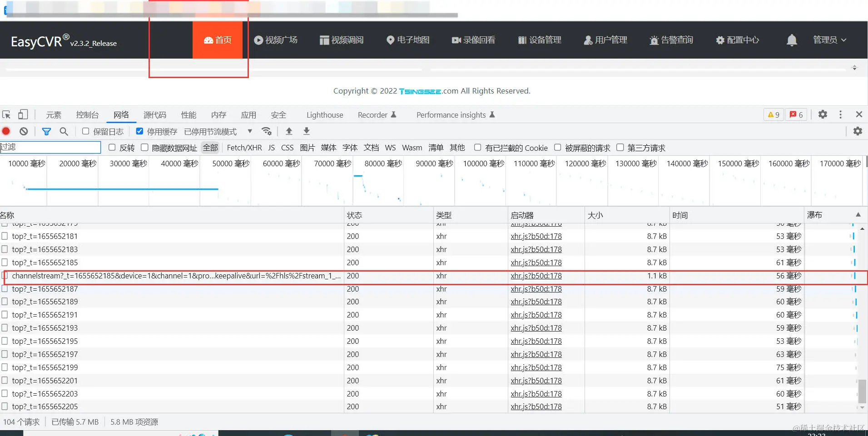
Task: Sort by 瀑布 column arrow
Action: coord(858,215)
